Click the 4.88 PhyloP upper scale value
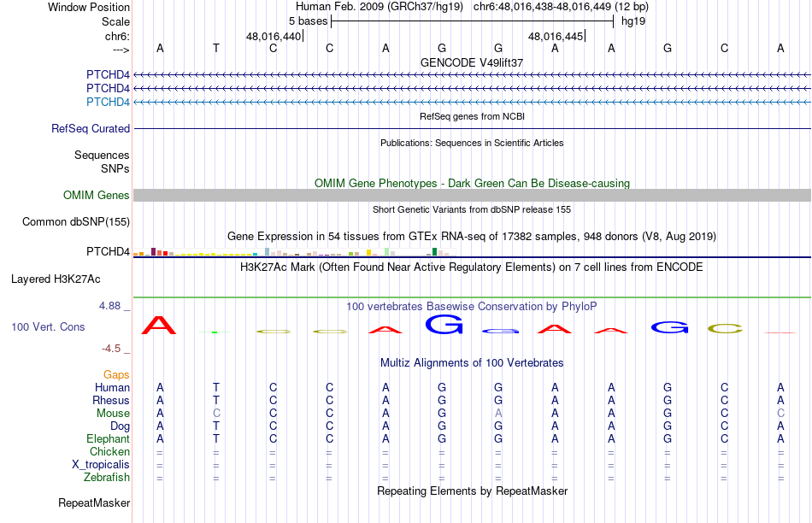Viewport: 812px width, 523px height. (109, 306)
